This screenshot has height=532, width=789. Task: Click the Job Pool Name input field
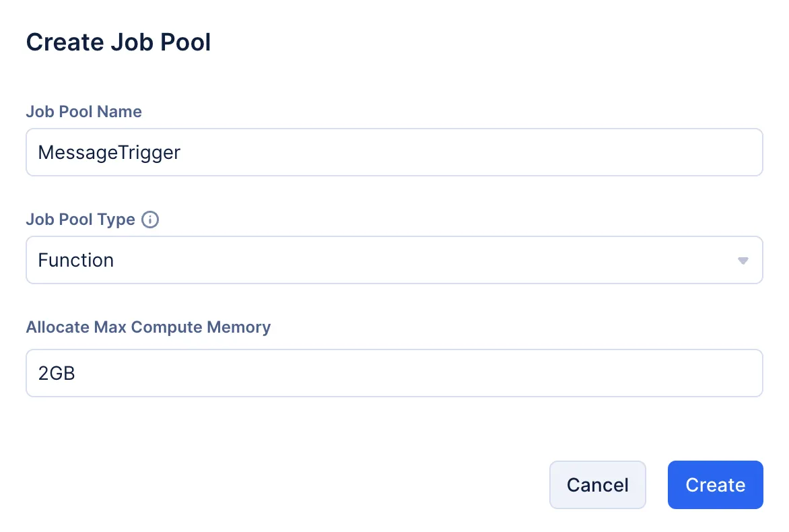(394, 152)
